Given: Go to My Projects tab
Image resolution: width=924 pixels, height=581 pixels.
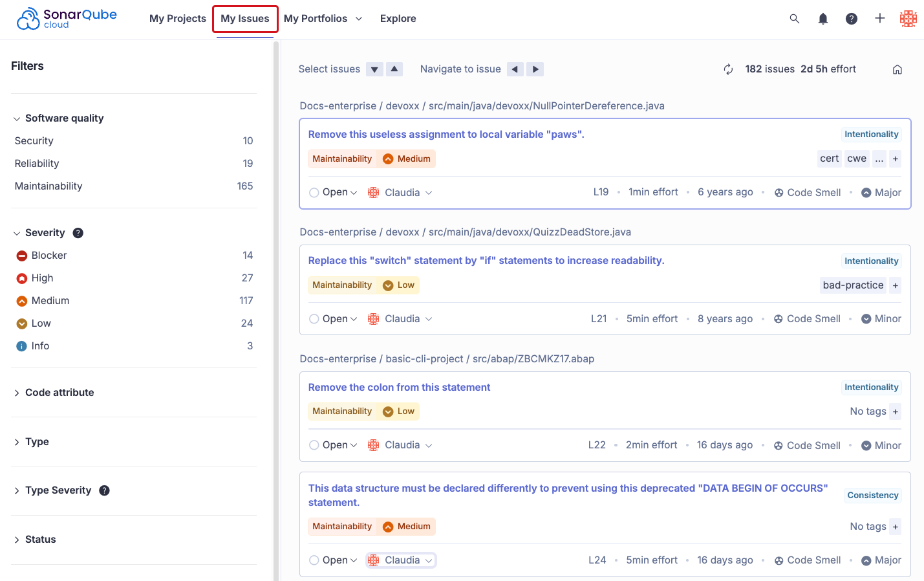Looking at the screenshot, I should (178, 19).
